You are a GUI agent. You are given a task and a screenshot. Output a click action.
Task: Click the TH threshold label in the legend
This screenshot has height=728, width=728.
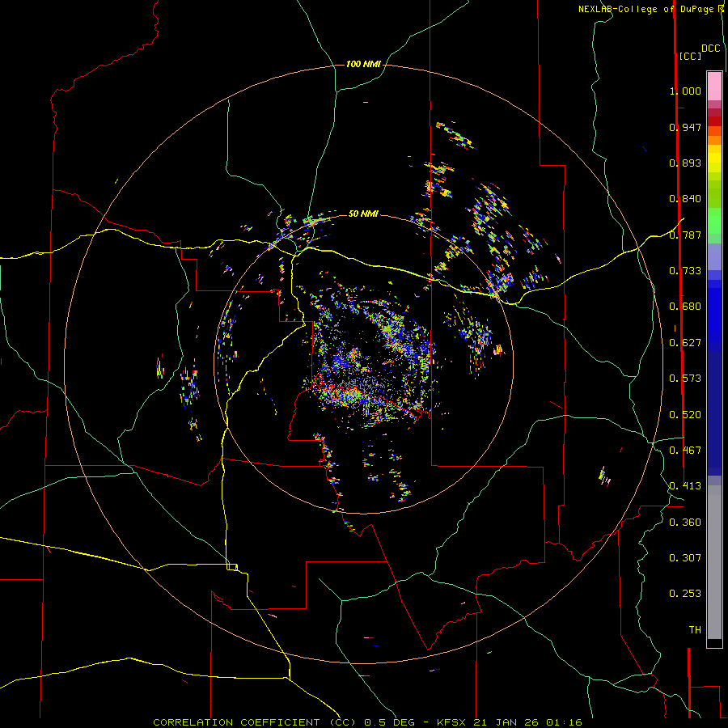point(695,630)
